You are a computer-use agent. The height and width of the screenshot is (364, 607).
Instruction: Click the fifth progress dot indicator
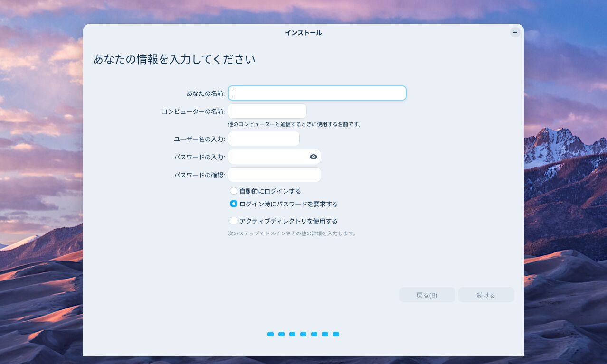[314, 334]
